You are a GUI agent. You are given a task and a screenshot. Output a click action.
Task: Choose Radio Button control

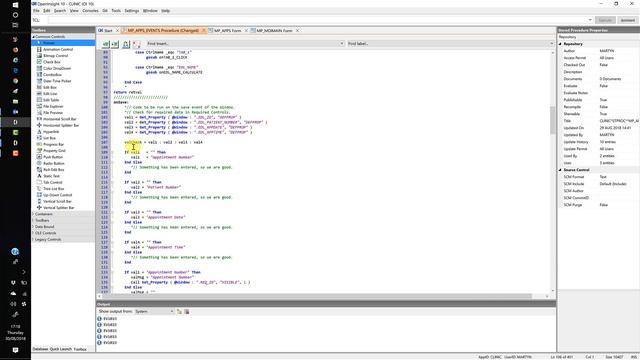pos(54,163)
